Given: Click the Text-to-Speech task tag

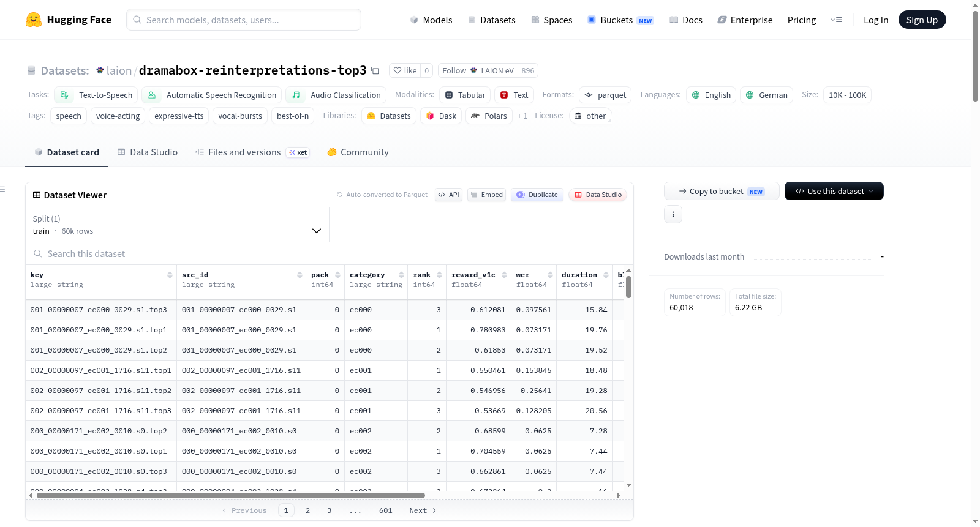Looking at the screenshot, I should [96, 95].
